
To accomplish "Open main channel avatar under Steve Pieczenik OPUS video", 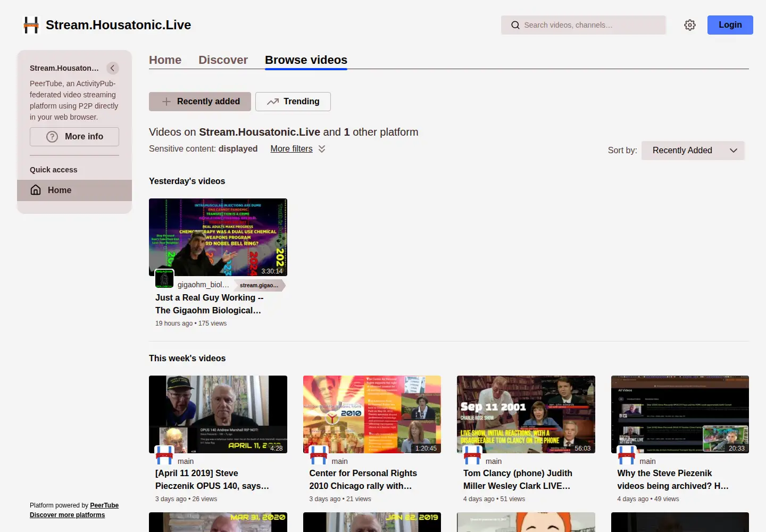I will click(164, 455).
